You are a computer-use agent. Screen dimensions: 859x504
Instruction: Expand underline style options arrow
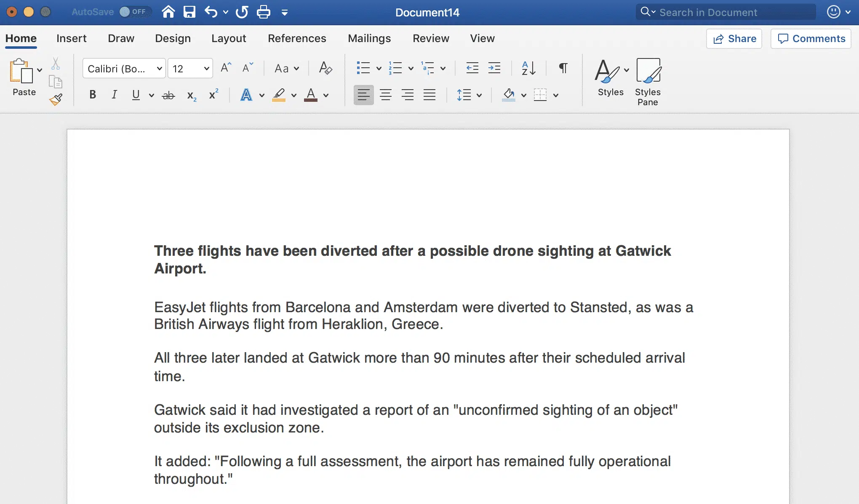pyautogui.click(x=151, y=95)
